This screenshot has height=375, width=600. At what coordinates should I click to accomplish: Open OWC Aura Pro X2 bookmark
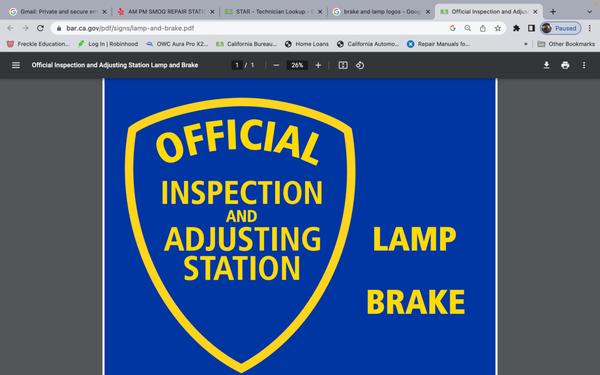coord(177,44)
